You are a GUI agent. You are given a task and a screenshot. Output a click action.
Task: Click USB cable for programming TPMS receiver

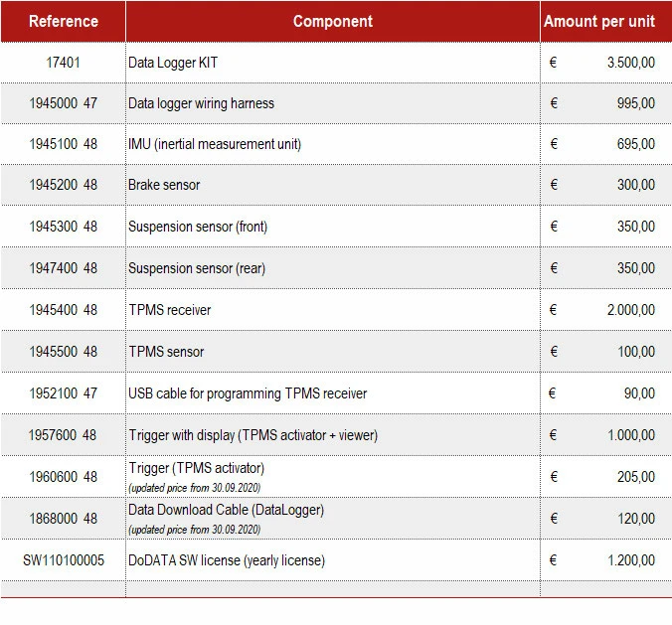[248, 393]
